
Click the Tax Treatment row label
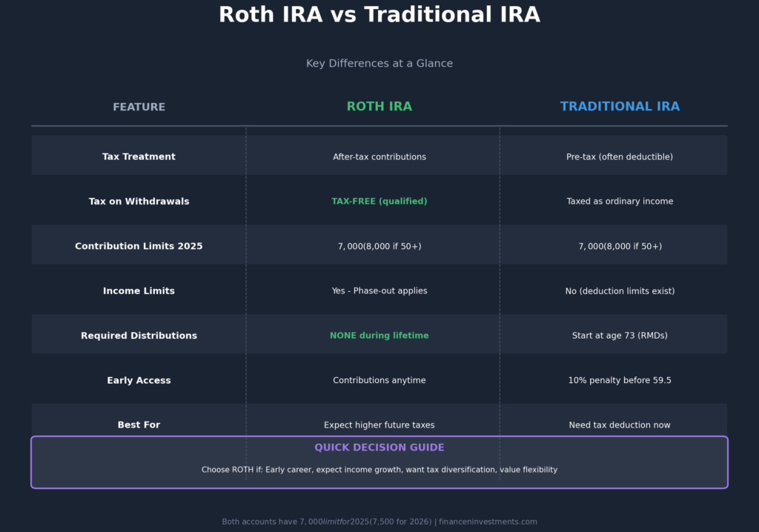tap(139, 156)
